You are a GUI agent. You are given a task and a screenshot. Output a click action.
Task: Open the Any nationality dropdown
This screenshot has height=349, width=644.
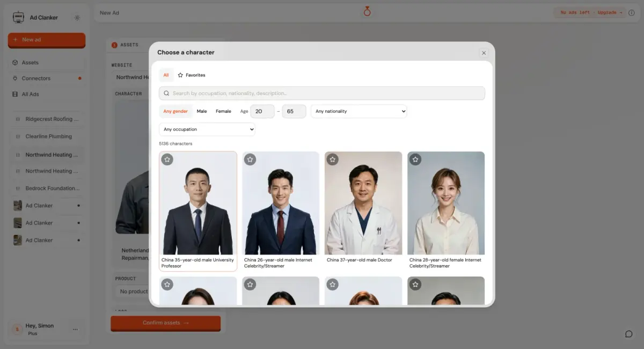coord(359,111)
